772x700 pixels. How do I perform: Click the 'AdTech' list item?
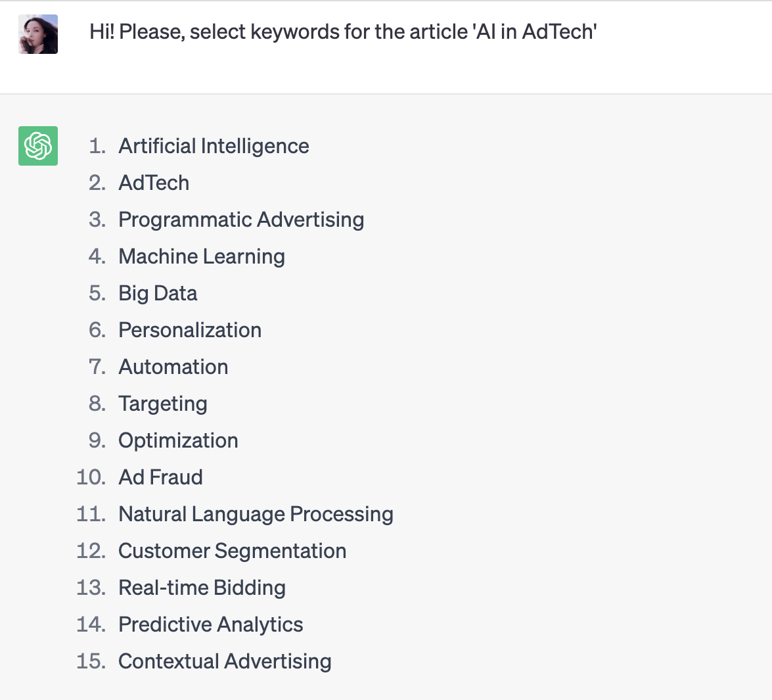pyautogui.click(x=154, y=183)
